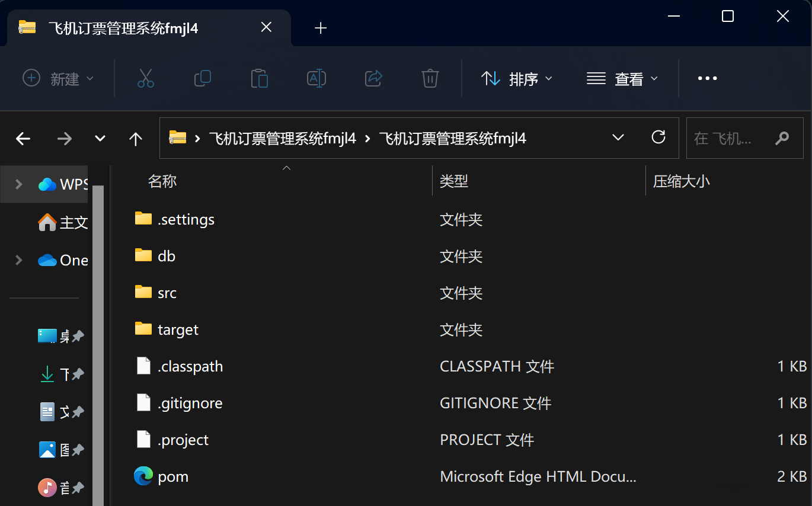The height and width of the screenshot is (506, 812).
Task: Click the .gitignore file name
Action: point(190,403)
